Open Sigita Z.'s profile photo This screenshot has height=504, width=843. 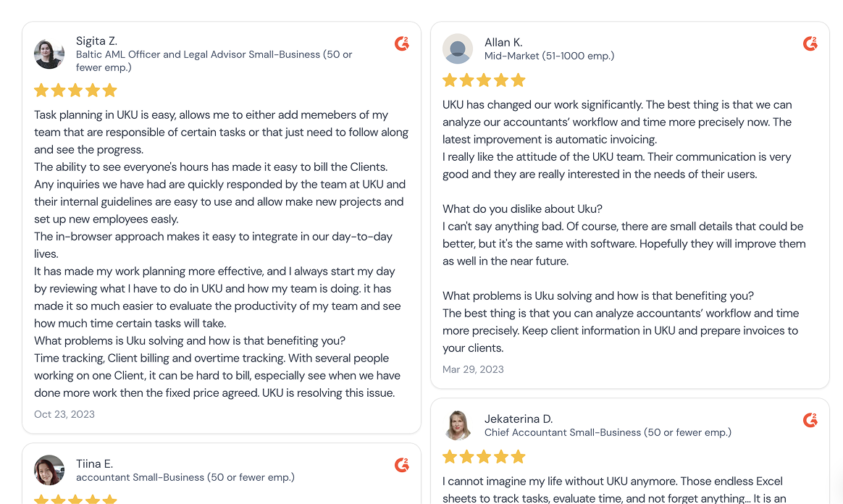(x=49, y=54)
